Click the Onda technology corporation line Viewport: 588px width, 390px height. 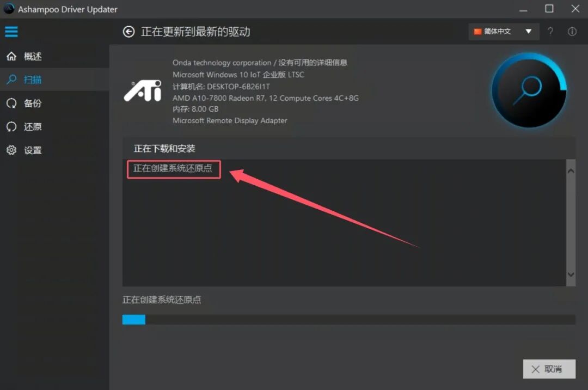click(260, 63)
